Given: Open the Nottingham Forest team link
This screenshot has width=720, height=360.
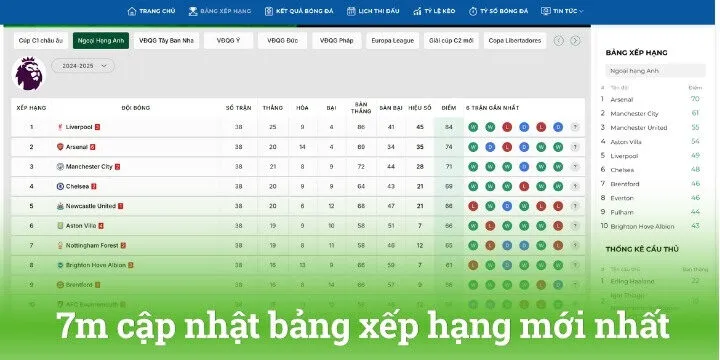Looking at the screenshot, I should pos(92,246).
